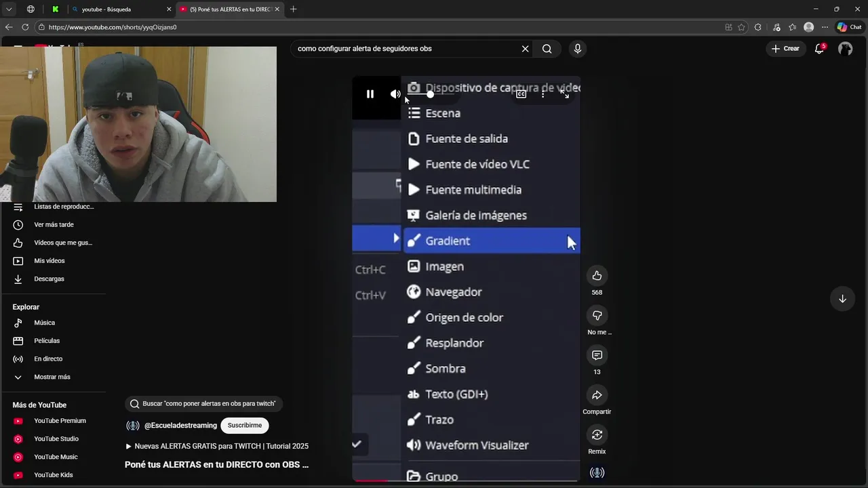Start voice search with the microphone
The width and height of the screenshot is (868, 488).
click(578, 49)
